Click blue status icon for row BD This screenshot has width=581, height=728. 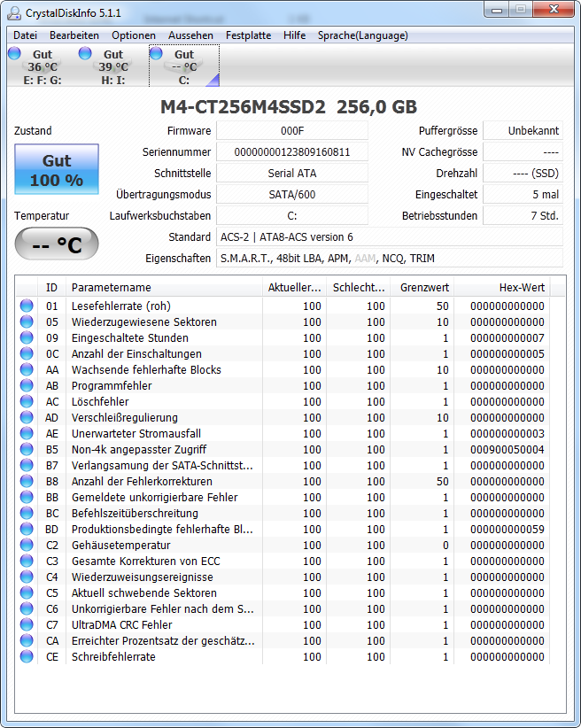(x=27, y=529)
